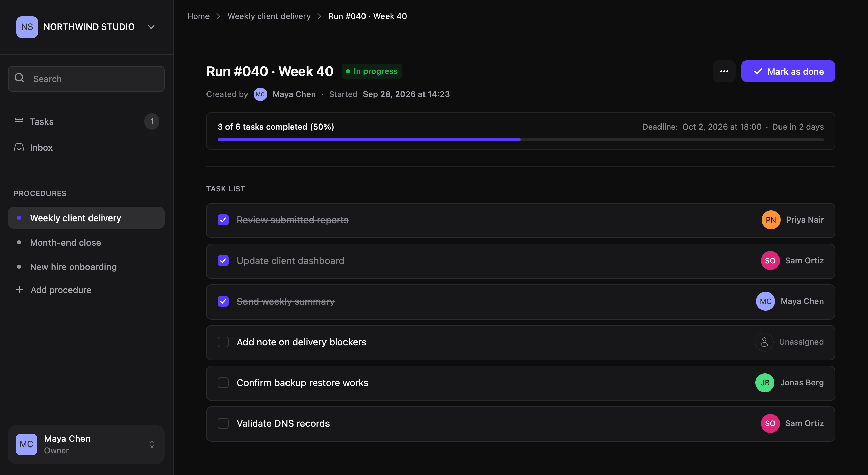
Task: Click the Mark as done button
Action: [x=788, y=71]
